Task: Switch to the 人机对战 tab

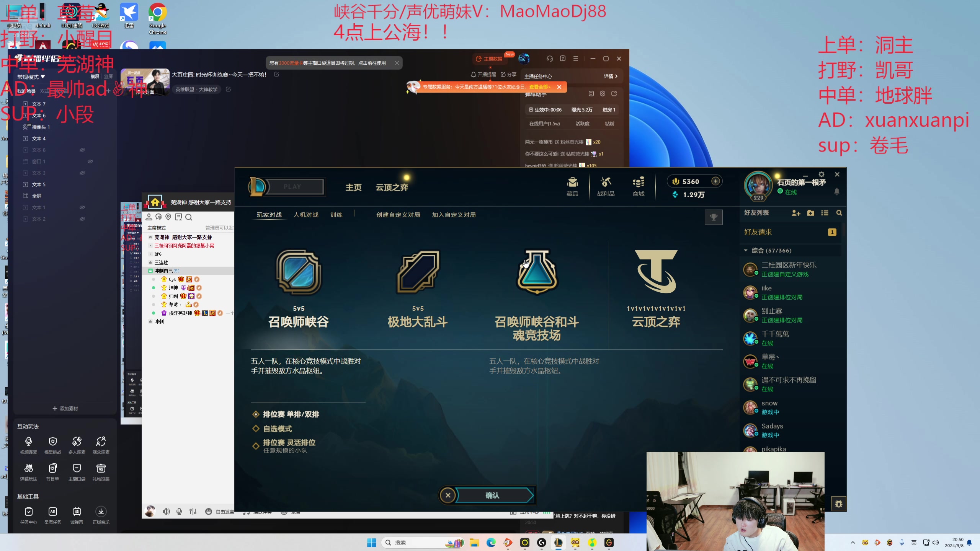Action: coord(305,215)
